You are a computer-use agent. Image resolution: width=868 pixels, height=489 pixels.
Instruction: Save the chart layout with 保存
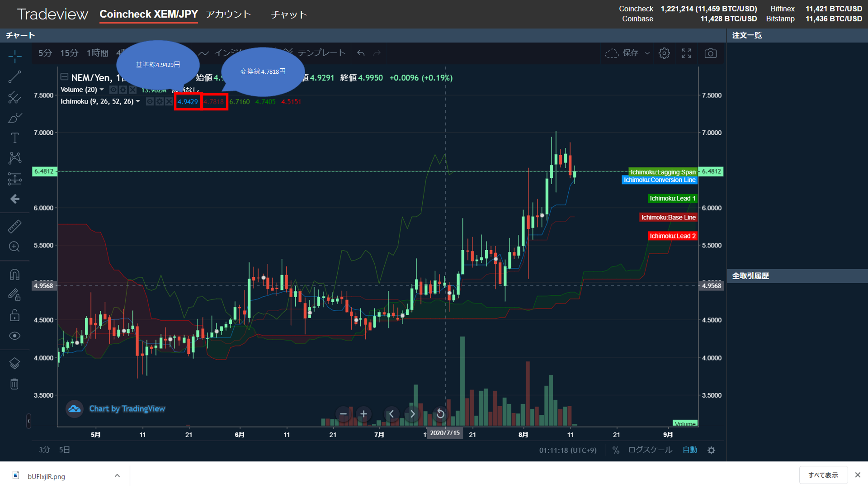coord(630,53)
